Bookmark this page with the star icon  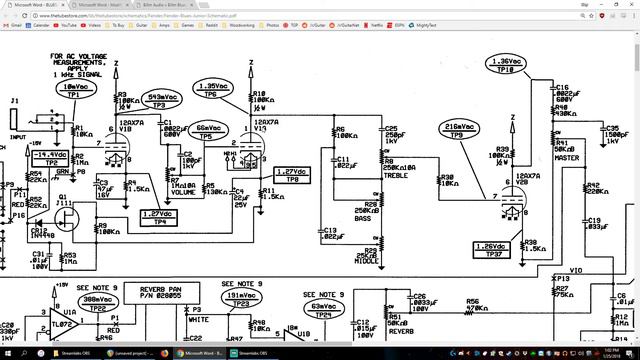tap(591, 16)
